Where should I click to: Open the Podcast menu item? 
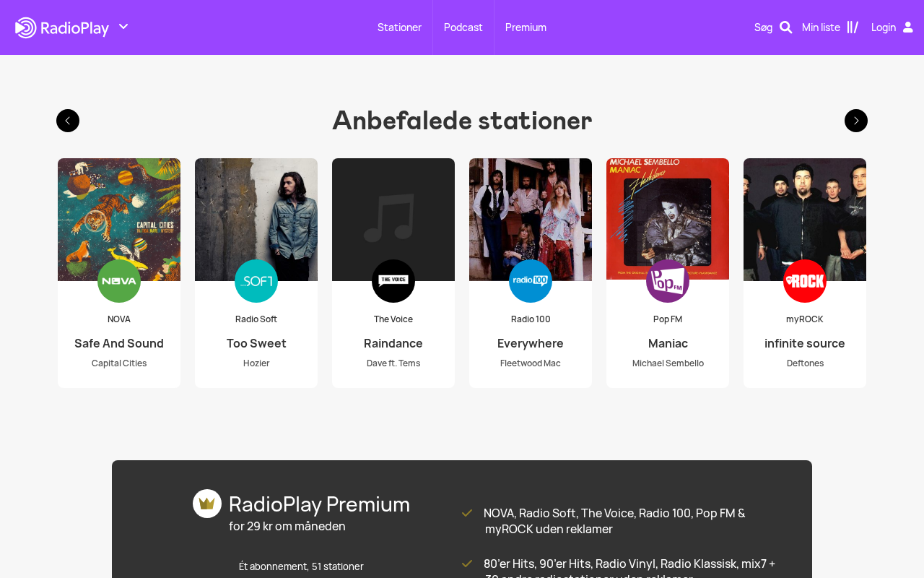[x=463, y=27]
